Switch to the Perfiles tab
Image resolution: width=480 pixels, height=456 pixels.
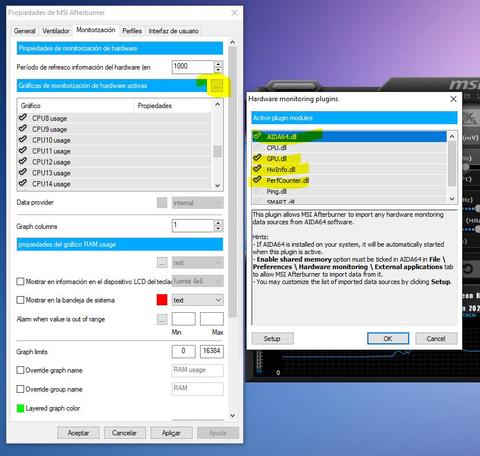[132, 31]
